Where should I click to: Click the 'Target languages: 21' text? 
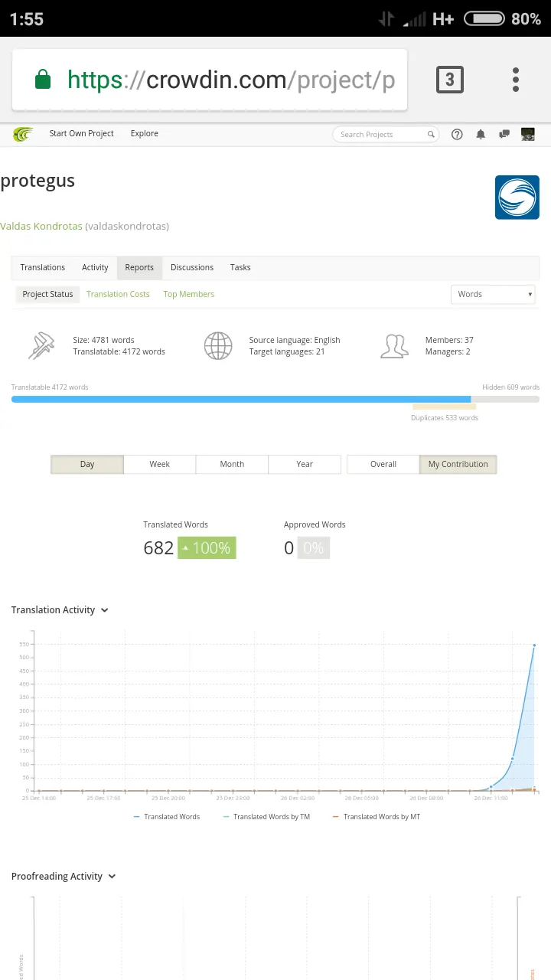point(287,351)
